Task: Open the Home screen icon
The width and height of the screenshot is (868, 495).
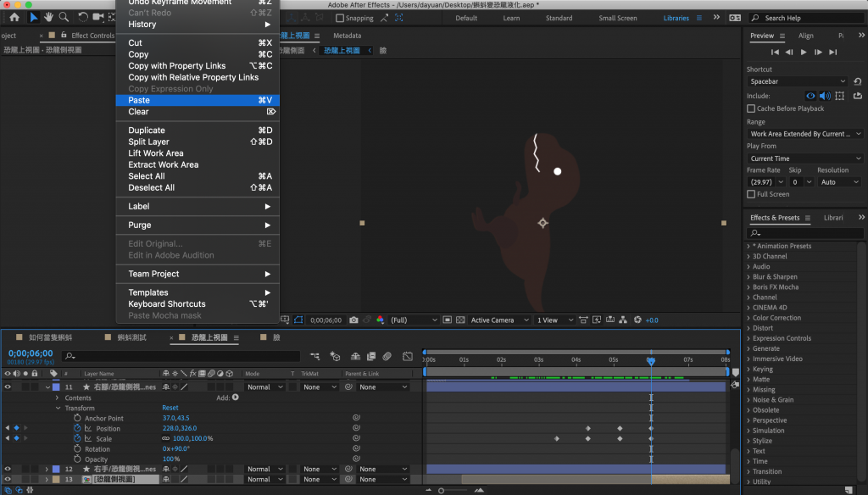Action: click(x=14, y=18)
